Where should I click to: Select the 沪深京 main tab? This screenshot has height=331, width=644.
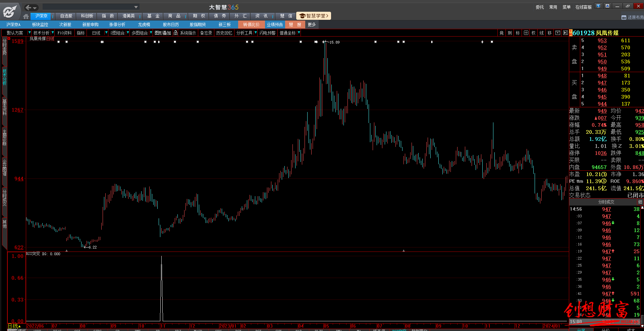tap(41, 16)
